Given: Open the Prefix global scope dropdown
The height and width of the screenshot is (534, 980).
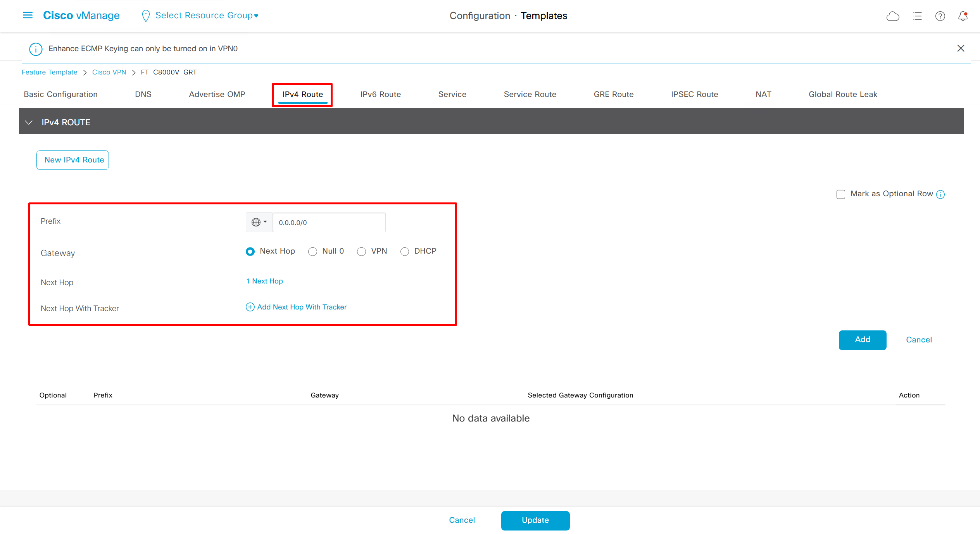Looking at the screenshot, I should 259,222.
